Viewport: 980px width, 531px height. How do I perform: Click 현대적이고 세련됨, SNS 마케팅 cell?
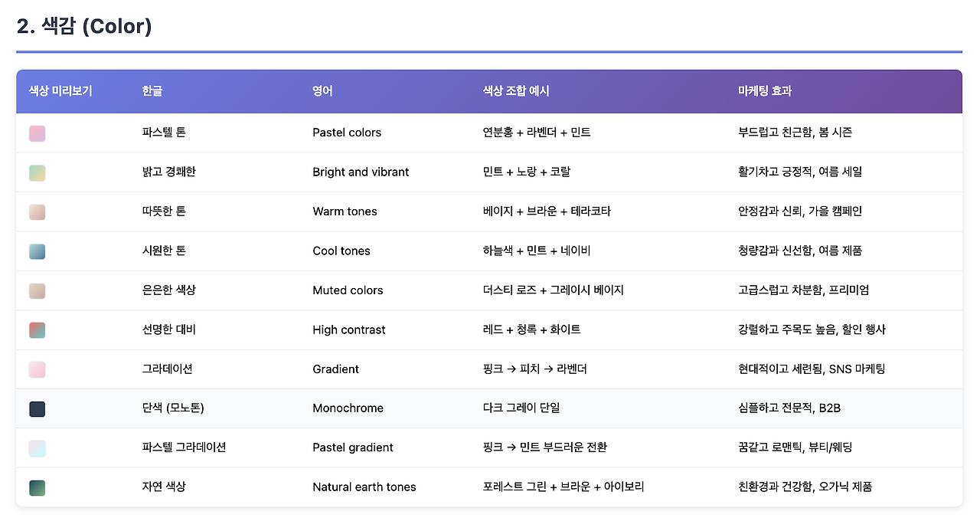812,369
